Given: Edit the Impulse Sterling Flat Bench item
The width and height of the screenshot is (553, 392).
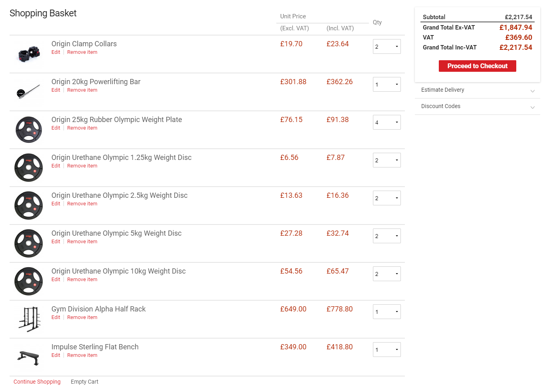Looking at the screenshot, I should (56, 355).
